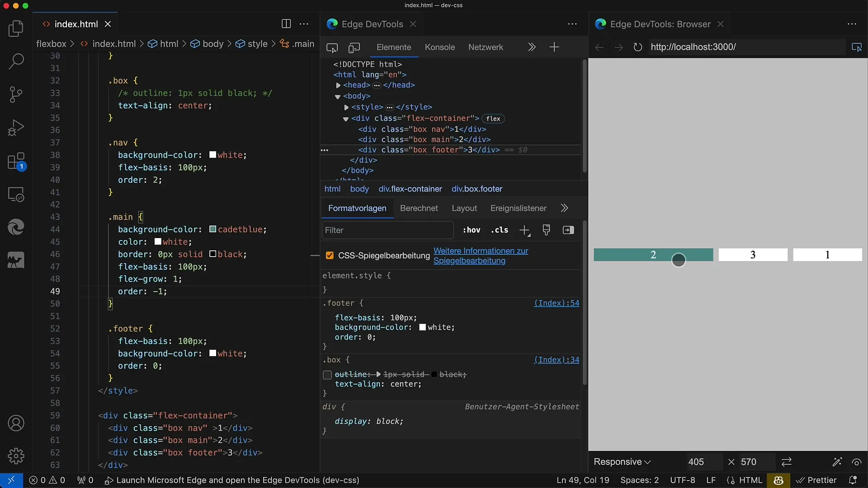Toggle device emulation in DevTools
The width and height of the screenshot is (868, 488).
coord(354,47)
